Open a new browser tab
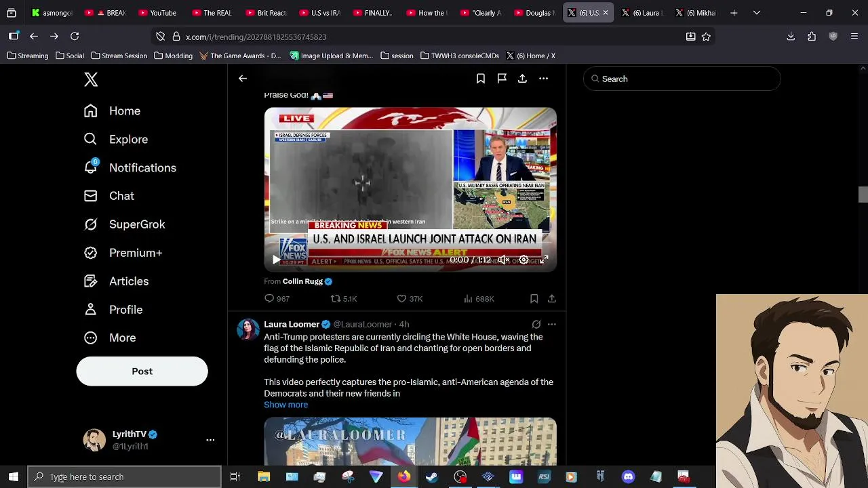Viewport: 868px width, 488px height. coord(734,13)
